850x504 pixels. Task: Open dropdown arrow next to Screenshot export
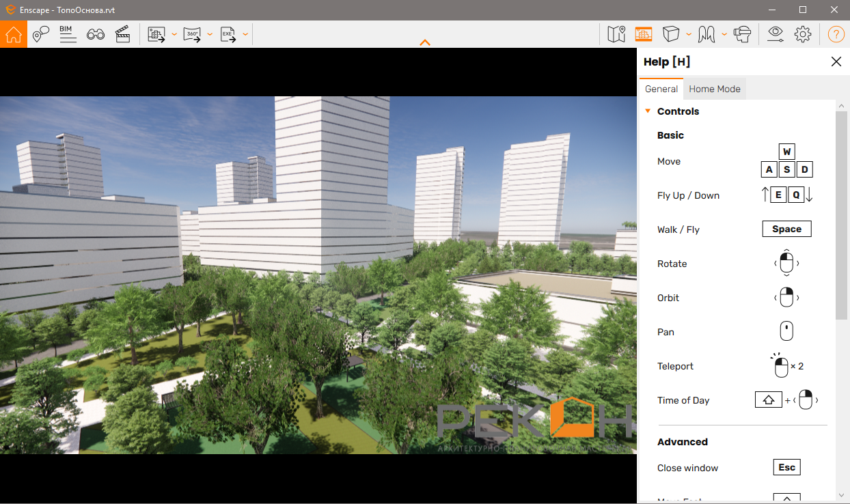174,34
